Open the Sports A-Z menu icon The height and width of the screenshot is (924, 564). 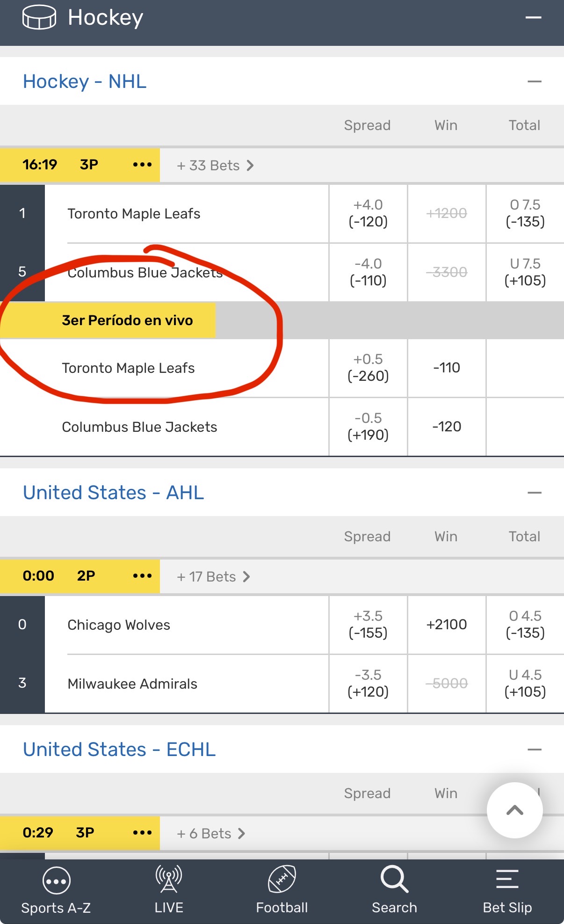point(56,881)
